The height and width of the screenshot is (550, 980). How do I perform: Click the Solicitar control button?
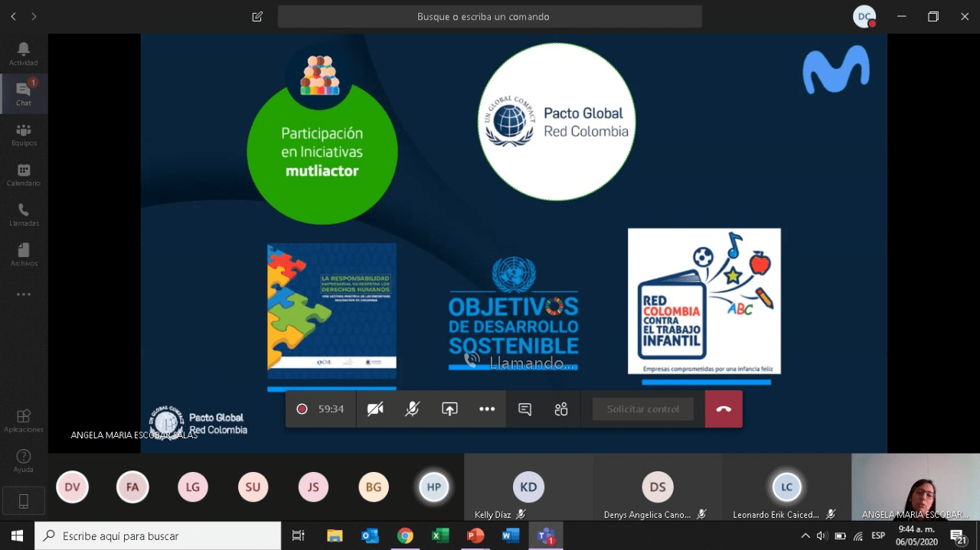(642, 409)
